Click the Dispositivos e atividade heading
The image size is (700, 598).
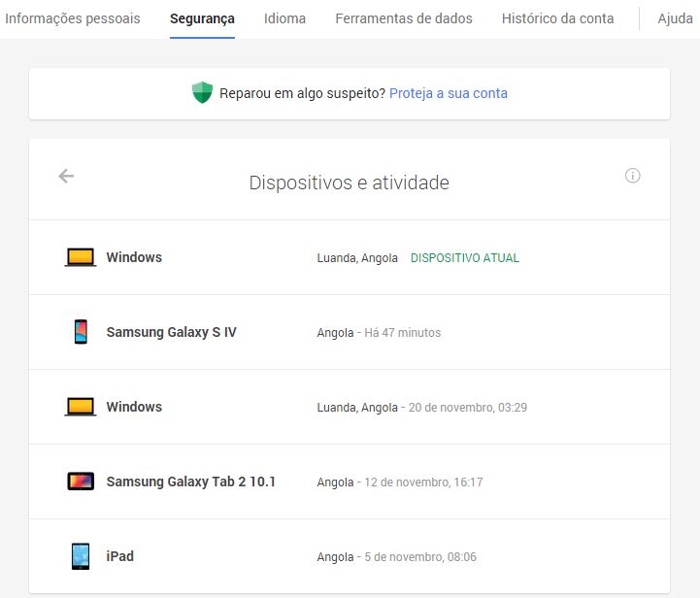[350, 183]
